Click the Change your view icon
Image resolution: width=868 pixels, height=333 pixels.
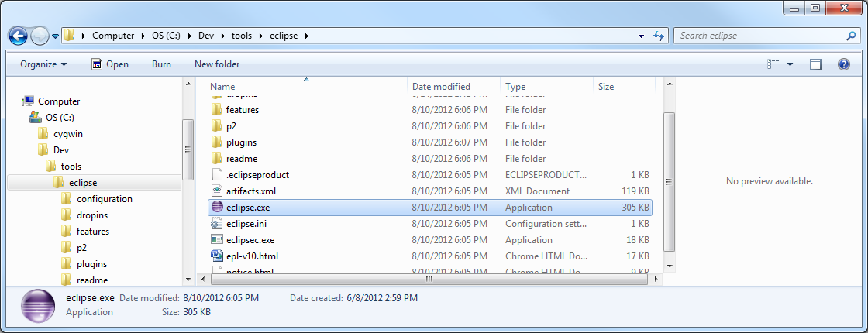[773, 64]
